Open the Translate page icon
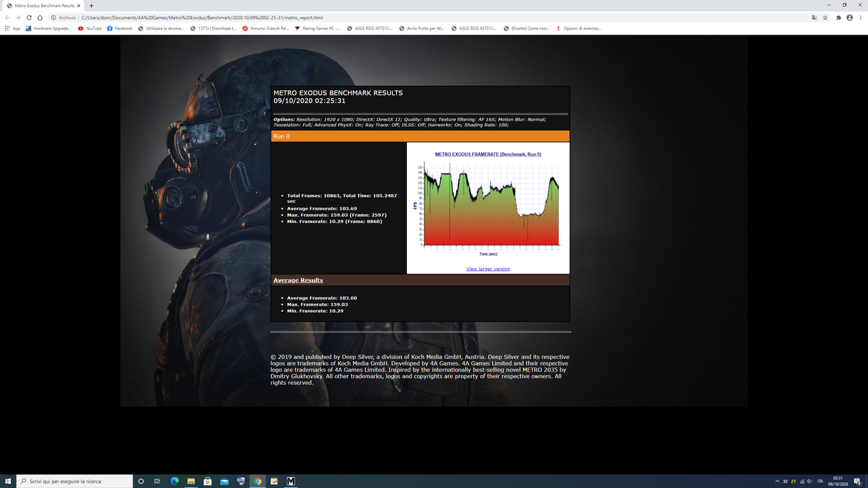Screen dimensions: 868x488 coord(814,18)
